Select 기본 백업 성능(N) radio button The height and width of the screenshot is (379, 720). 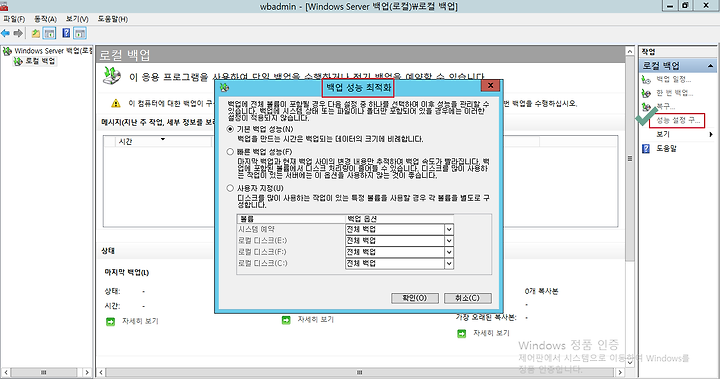click(x=230, y=129)
